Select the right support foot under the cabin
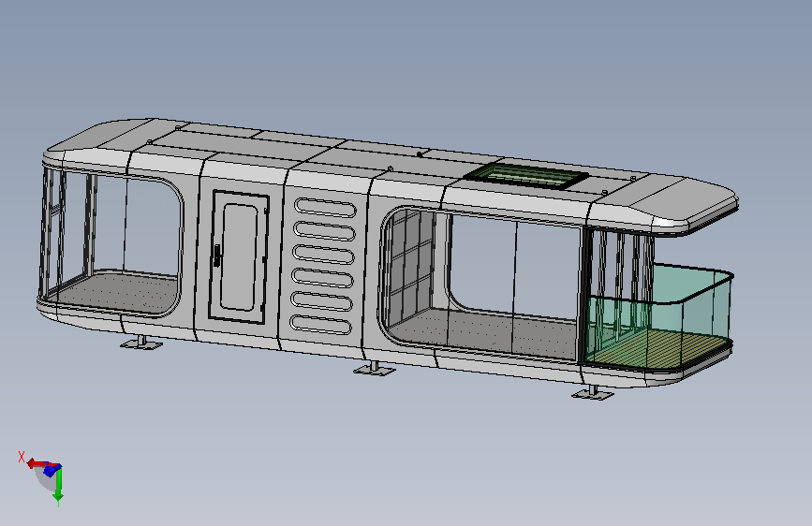Viewport: 812px width, 526px height. point(593,393)
